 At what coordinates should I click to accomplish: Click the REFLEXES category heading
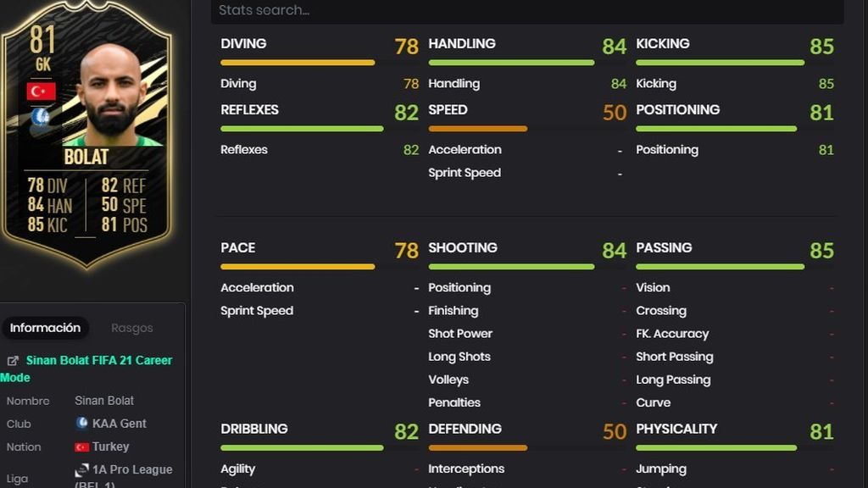coord(249,110)
